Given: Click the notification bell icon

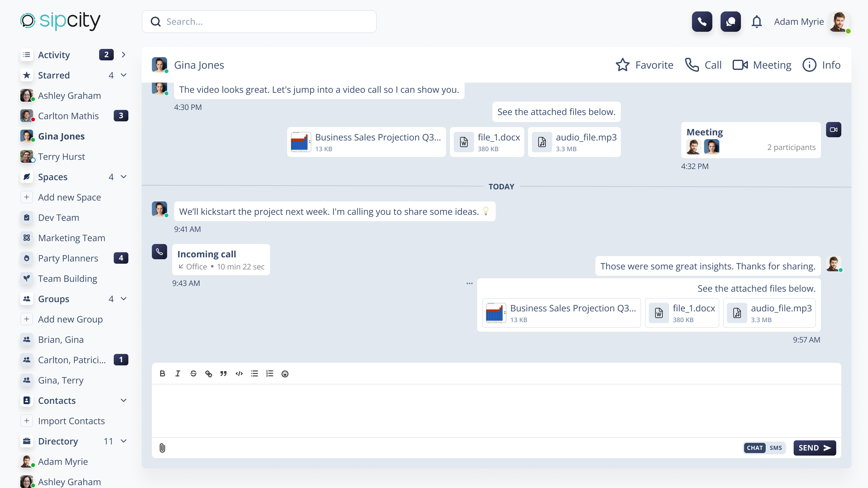Looking at the screenshot, I should pyautogui.click(x=756, y=22).
